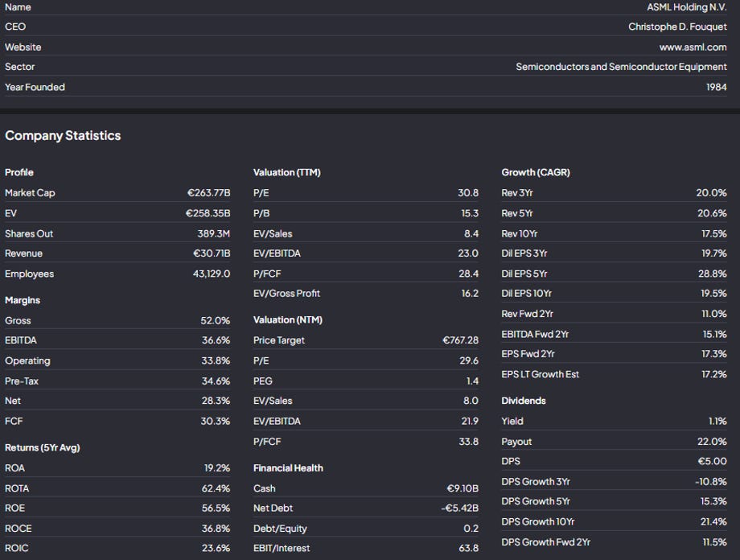Select the Rev 3Yr value 20.0%
This screenshot has height=560, width=740.
click(x=712, y=192)
